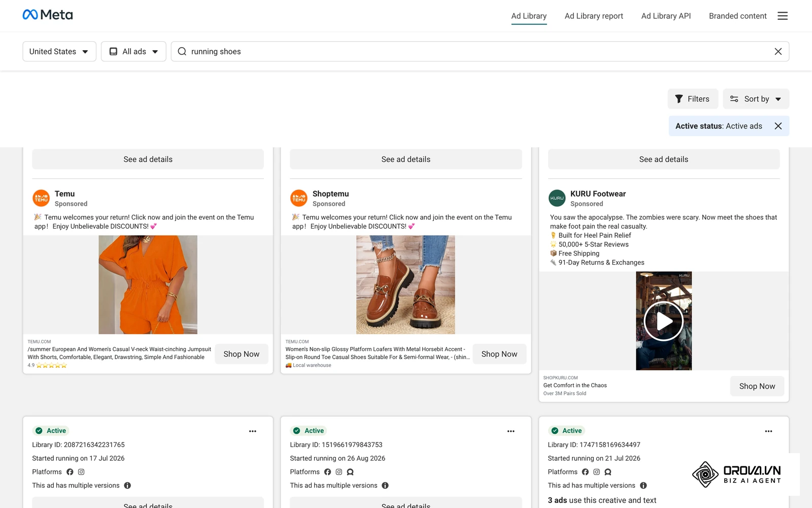The image size is (812, 508).
Task: Click Shop Now on the KURU Footwear ad
Action: pos(757,386)
